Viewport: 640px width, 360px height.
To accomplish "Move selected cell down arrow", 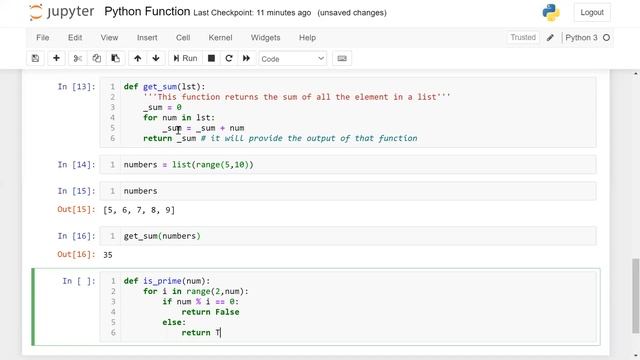I will [156, 58].
